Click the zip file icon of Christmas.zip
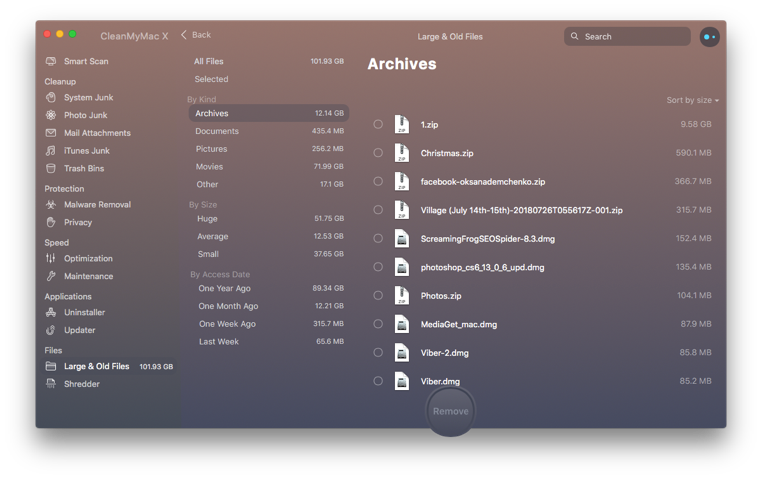The height and width of the screenshot is (478, 760). tap(402, 153)
